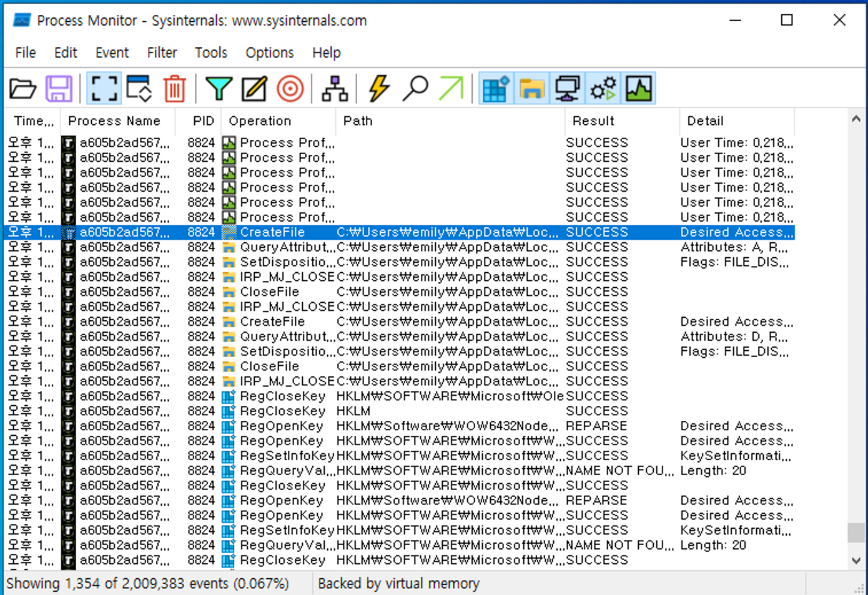
Task: Toggle Show Network Activity icon
Action: (x=567, y=89)
